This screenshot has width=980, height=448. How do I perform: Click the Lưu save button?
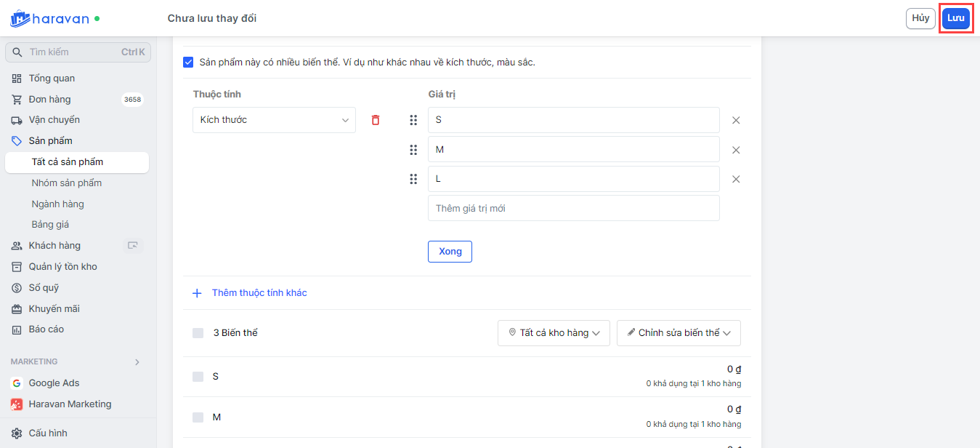955,18
